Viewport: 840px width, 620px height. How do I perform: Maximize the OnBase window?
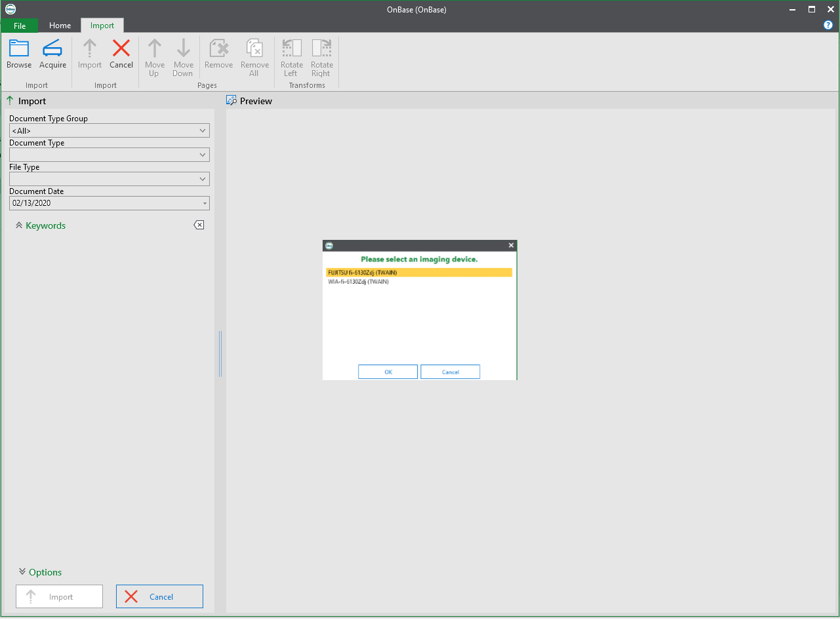[812, 9]
